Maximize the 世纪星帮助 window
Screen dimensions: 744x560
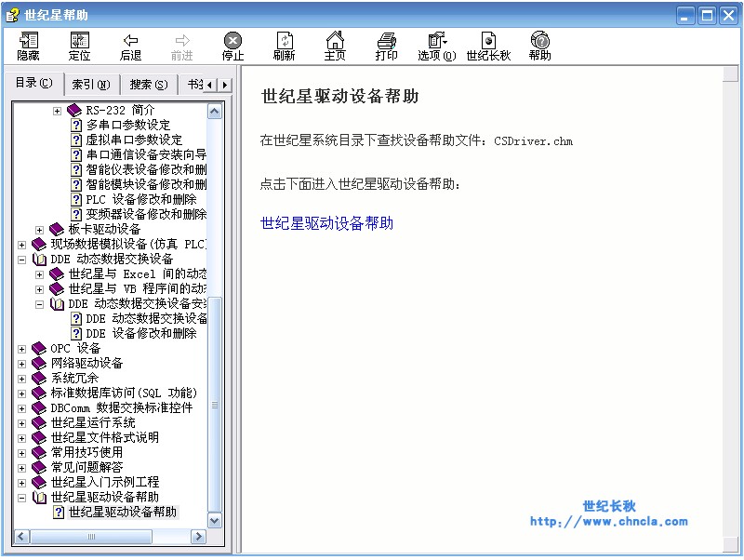(x=707, y=16)
